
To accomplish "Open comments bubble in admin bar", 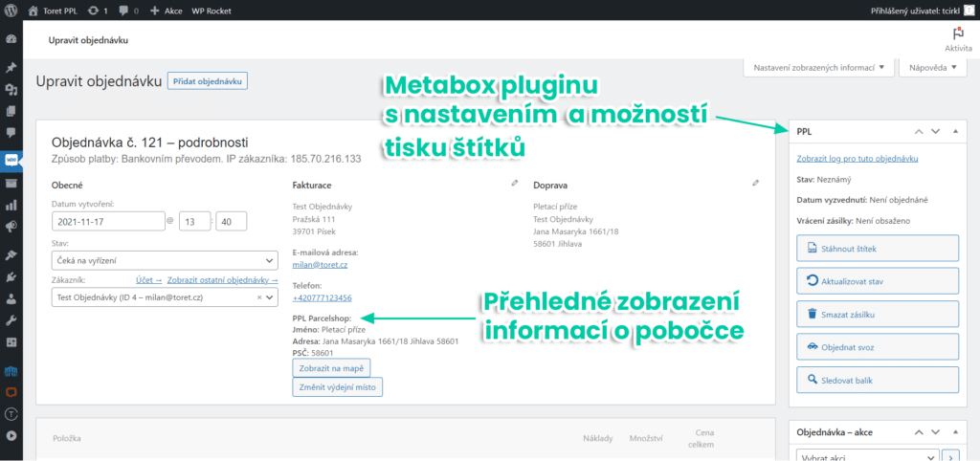I will [128, 11].
